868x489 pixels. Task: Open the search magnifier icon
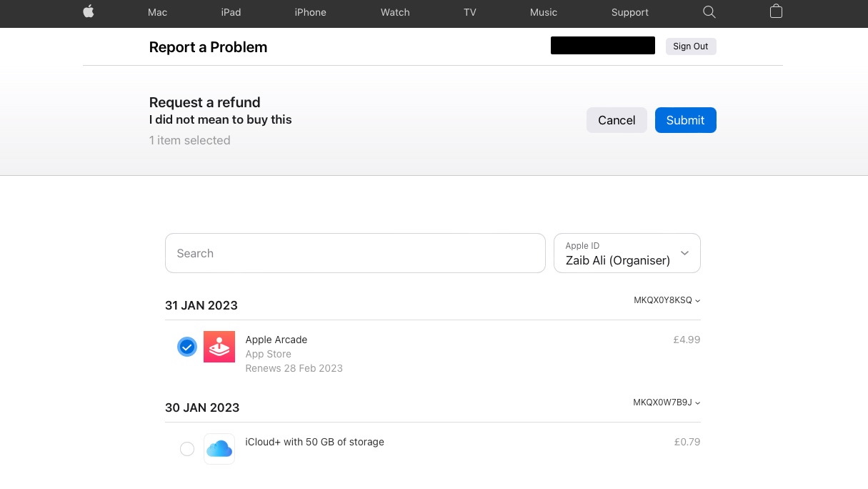click(x=709, y=12)
